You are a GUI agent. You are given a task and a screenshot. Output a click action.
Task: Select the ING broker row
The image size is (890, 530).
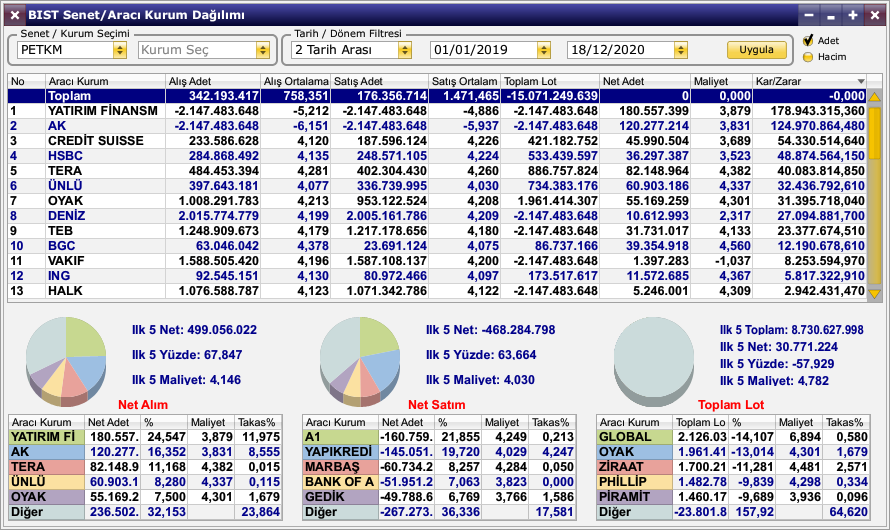coord(437,276)
